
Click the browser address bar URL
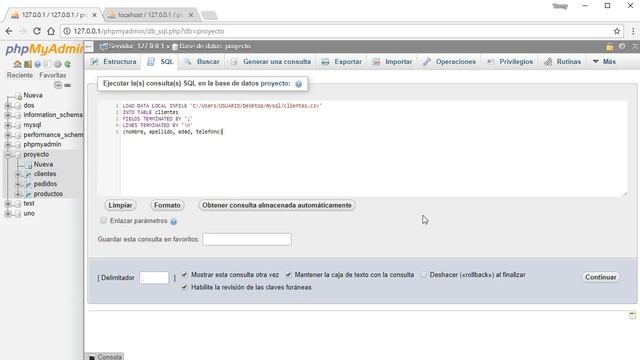[149, 31]
